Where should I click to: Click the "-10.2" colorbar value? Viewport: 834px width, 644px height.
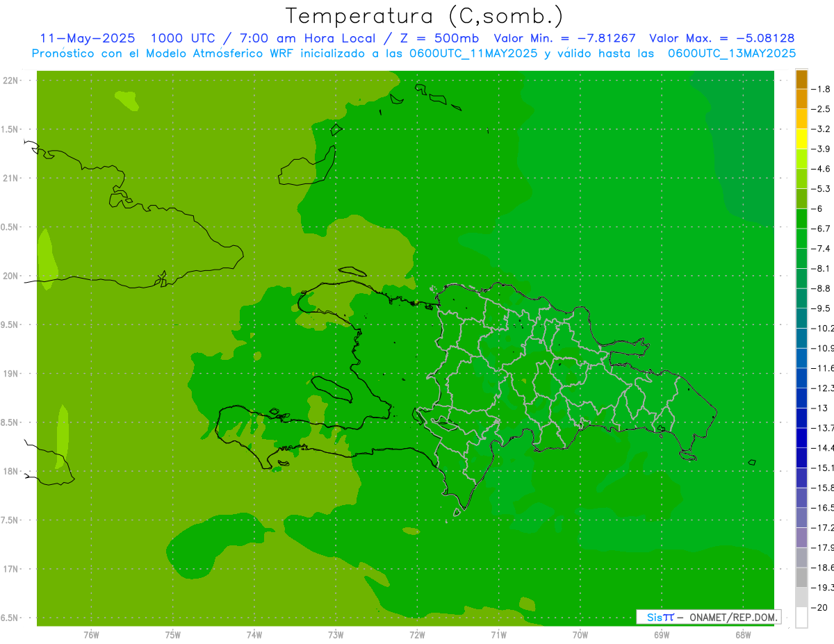[822, 328]
